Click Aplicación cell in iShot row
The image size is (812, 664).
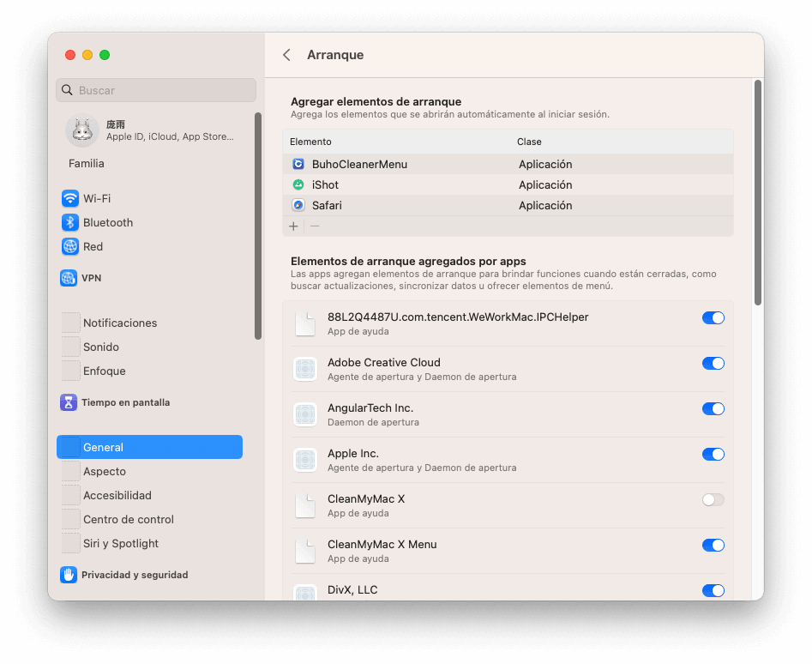[545, 185]
